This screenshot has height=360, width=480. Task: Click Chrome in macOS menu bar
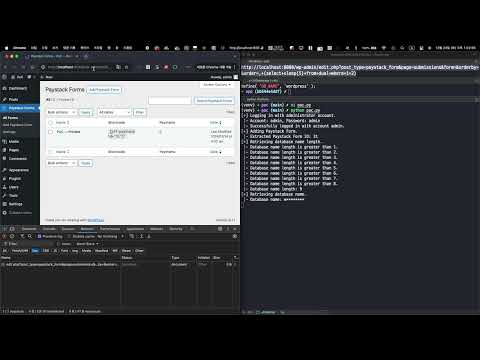[x=19, y=48]
